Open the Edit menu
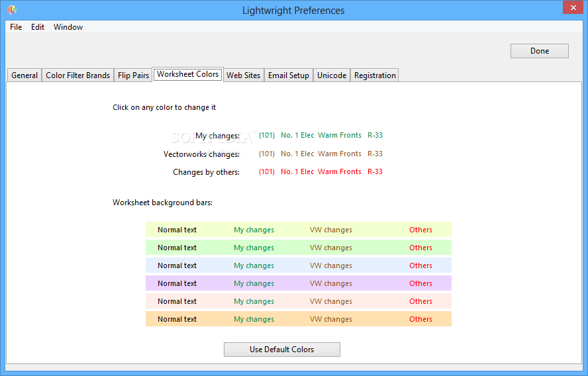 (38, 27)
